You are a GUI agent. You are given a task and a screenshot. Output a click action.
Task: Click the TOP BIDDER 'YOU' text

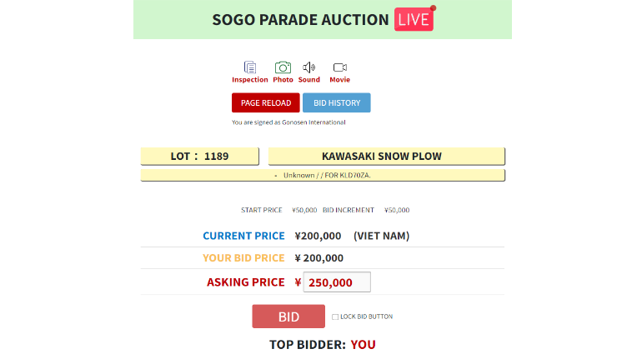click(363, 344)
